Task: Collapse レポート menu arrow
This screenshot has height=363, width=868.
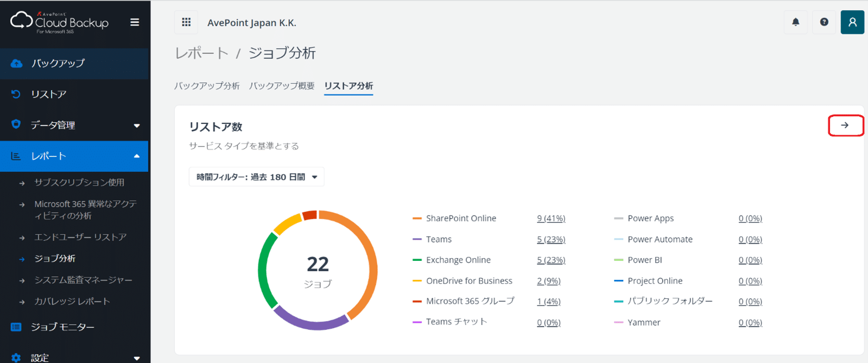Action: click(x=137, y=156)
